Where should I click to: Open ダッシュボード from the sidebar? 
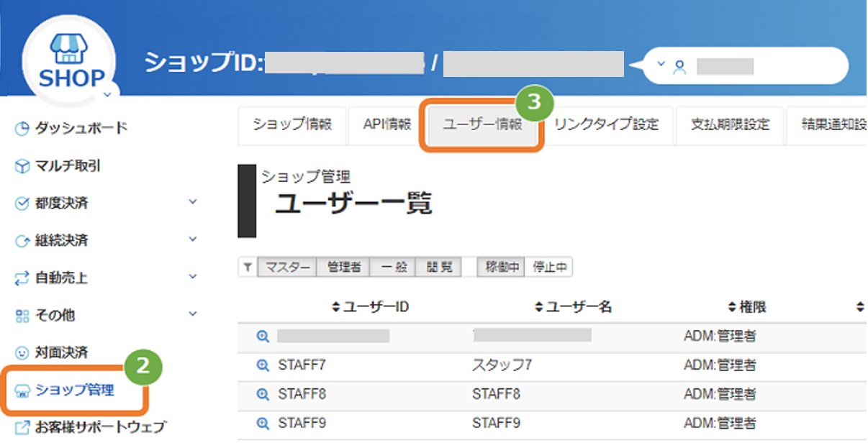pyautogui.click(x=71, y=128)
